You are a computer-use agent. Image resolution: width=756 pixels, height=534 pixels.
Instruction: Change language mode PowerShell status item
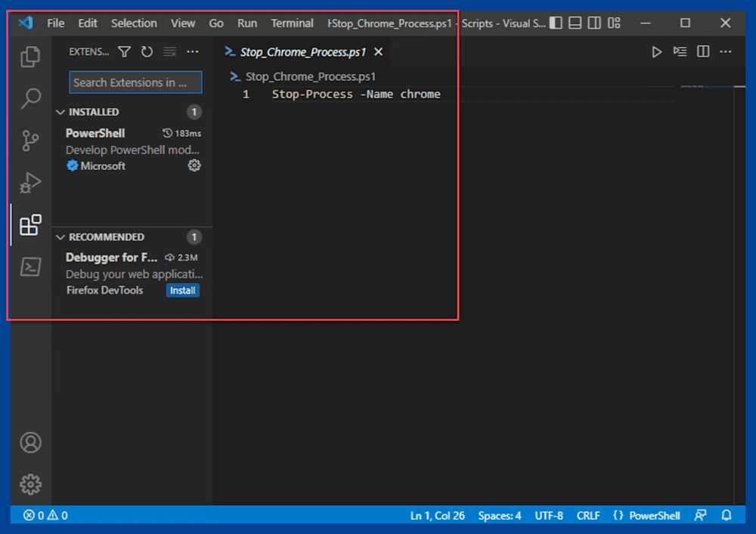pyautogui.click(x=654, y=516)
